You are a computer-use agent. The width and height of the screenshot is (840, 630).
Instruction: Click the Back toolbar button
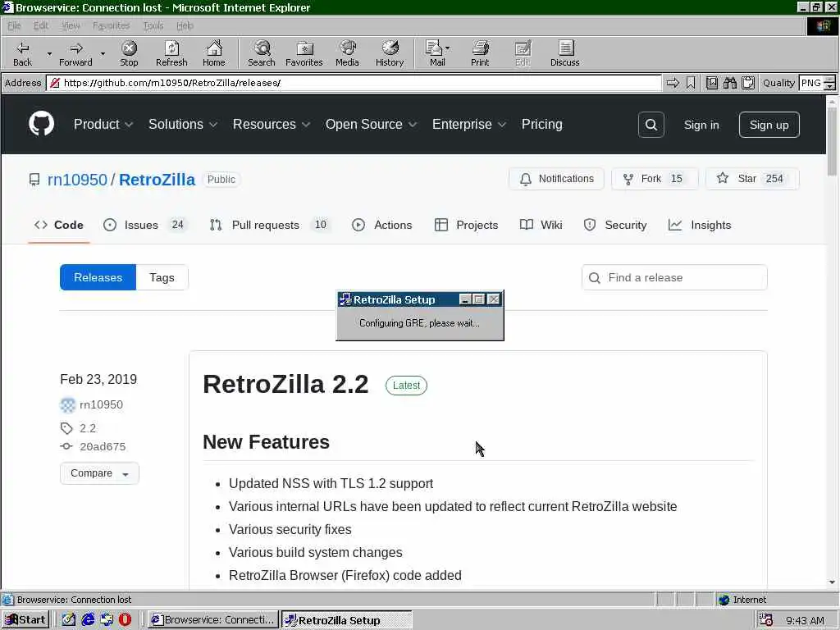22,53
